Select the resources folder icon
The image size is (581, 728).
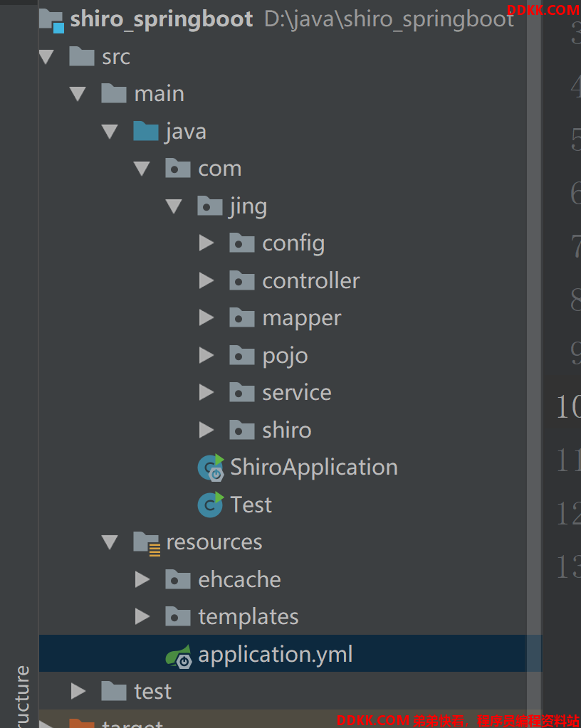(x=147, y=543)
